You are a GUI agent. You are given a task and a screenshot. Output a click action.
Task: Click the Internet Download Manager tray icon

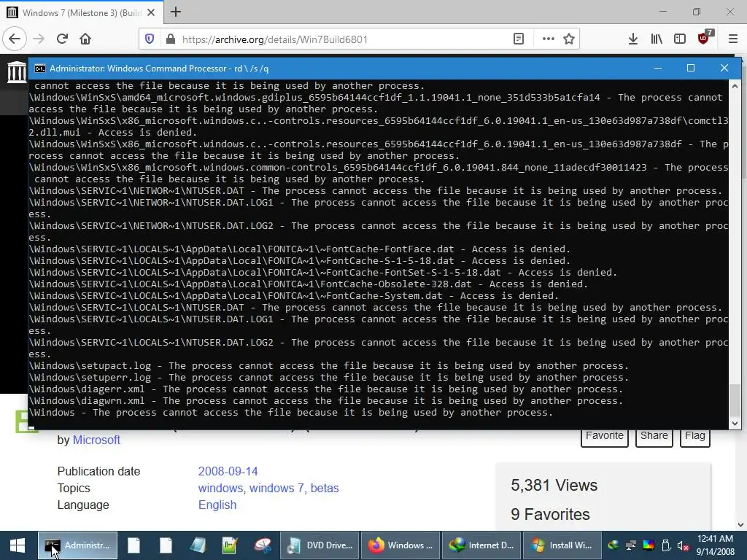(613, 545)
